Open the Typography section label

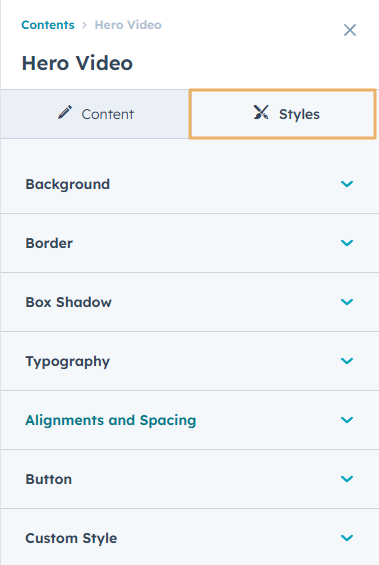click(67, 361)
